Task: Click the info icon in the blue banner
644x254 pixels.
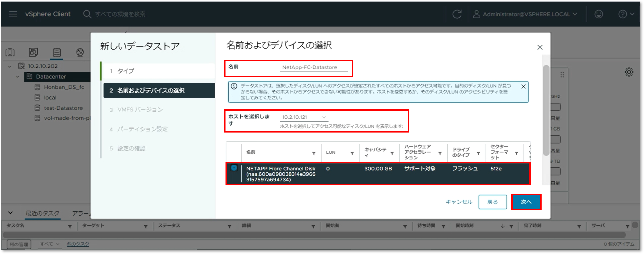Action: click(x=234, y=86)
